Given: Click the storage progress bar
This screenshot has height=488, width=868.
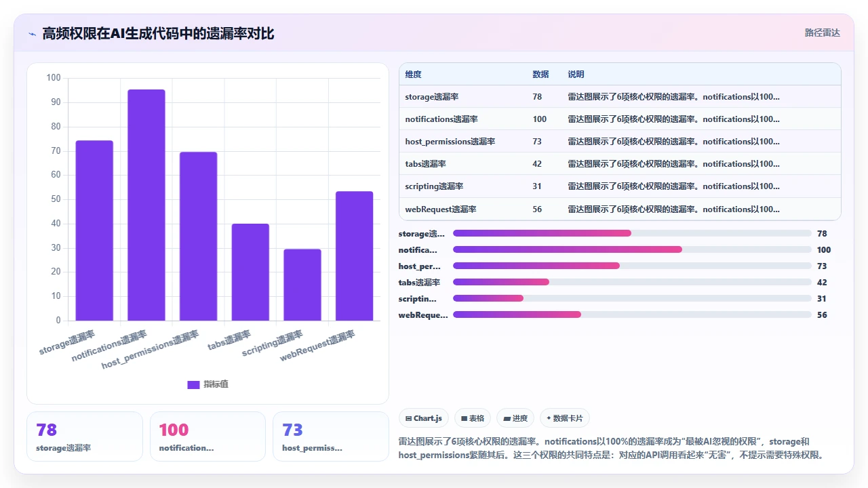Looking at the screenshot, I should 632,233.
